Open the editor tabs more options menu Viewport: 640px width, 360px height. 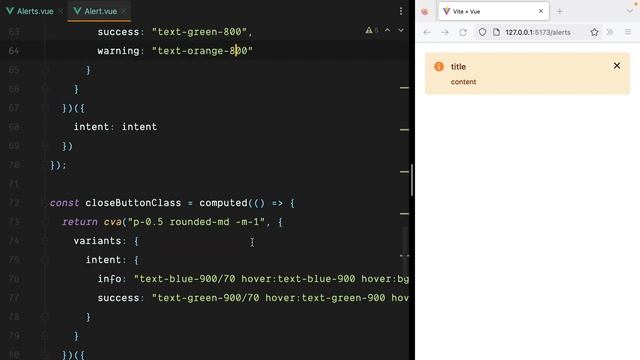coord(401,11)
